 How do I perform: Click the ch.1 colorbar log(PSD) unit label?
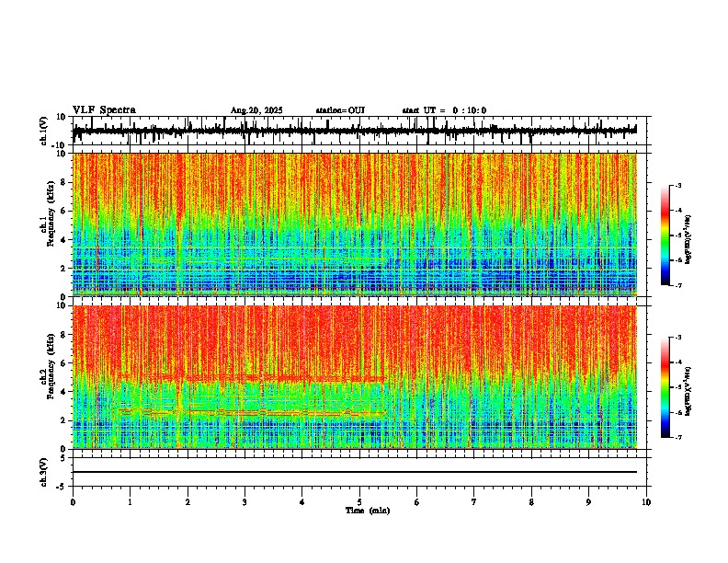point(688,240)
